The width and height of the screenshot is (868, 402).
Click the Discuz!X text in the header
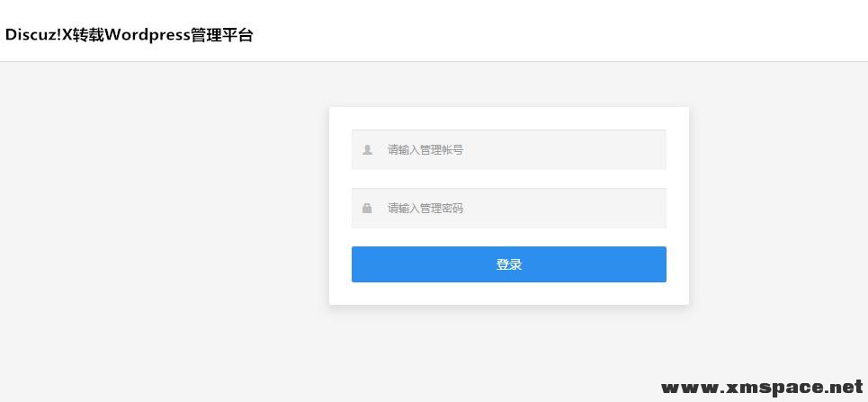(39, 35)
